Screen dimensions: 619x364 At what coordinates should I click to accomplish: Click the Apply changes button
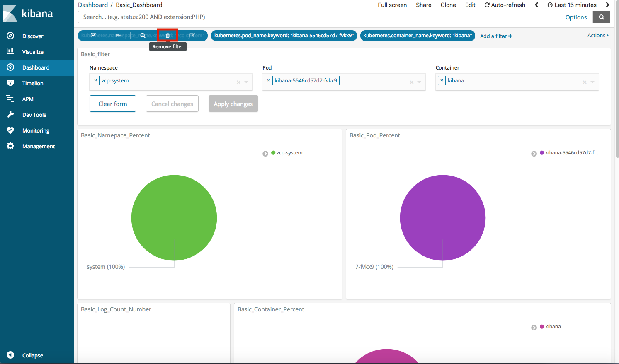click(x=233, y=104)
